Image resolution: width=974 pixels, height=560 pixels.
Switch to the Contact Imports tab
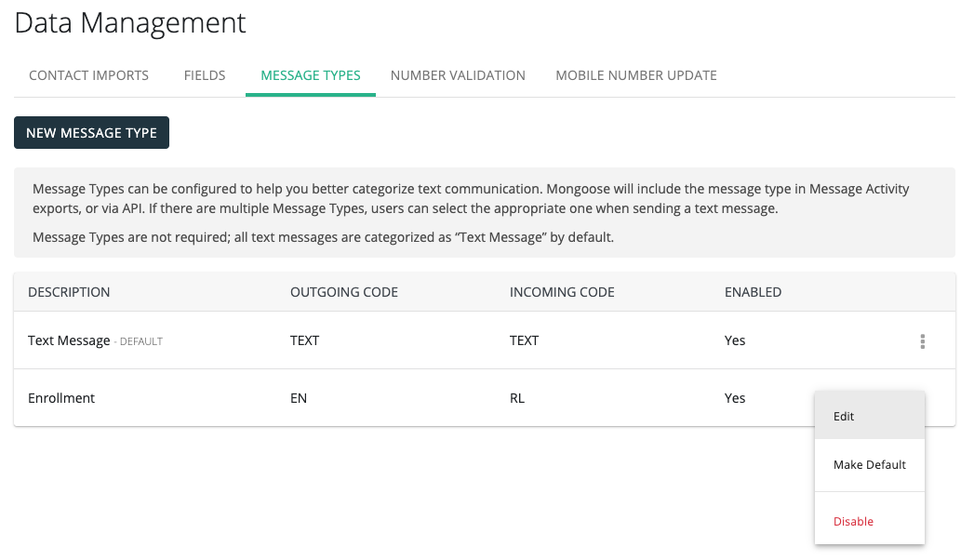[88, 75]
